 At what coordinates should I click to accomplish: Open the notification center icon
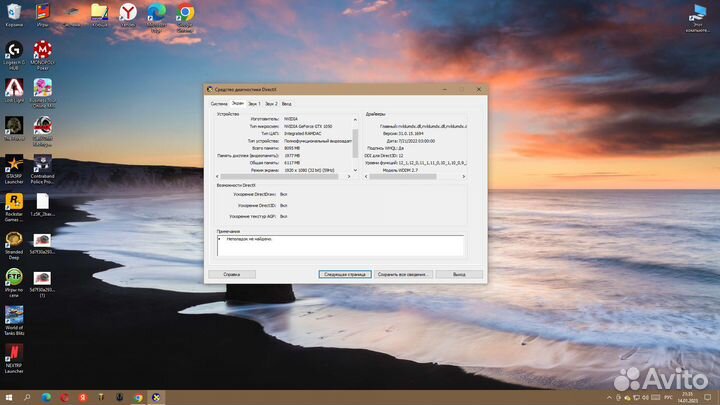click(707, 398)
